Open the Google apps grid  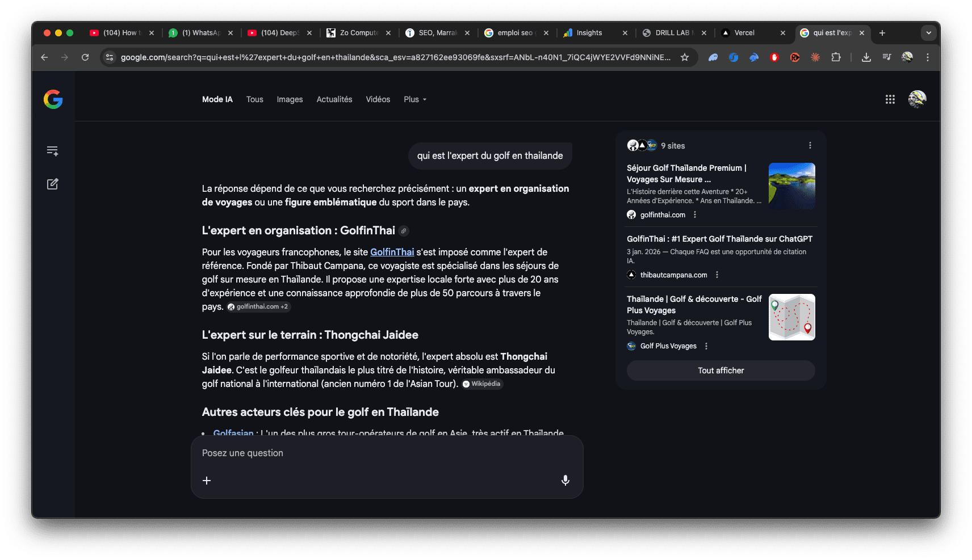890,99
